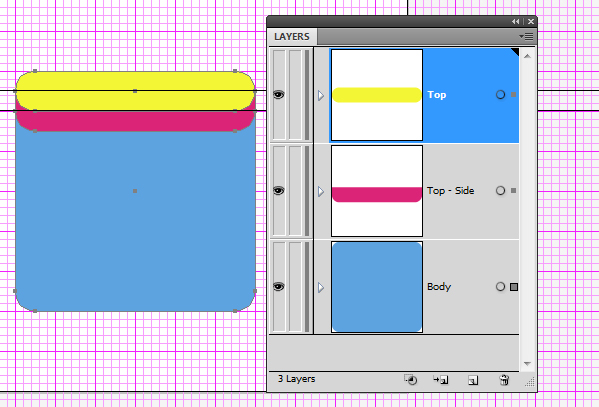Hide the Top layer via eye icon
599x407 pixels.
click(x=279, y=94)
